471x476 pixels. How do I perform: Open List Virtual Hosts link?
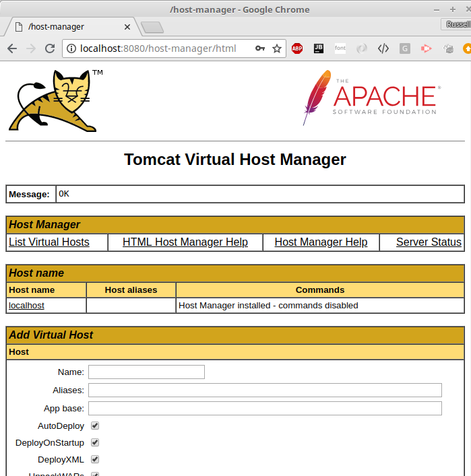coord(49,242)
